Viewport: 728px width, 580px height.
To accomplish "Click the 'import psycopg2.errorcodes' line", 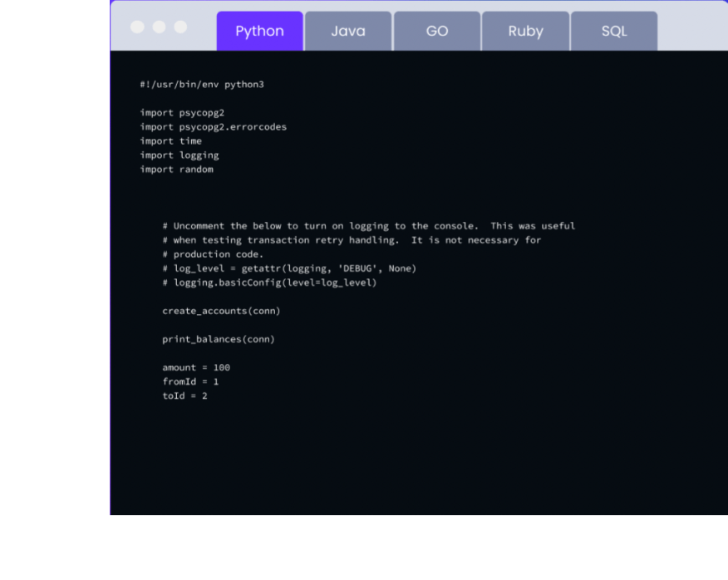I will [x=213, y=127].
